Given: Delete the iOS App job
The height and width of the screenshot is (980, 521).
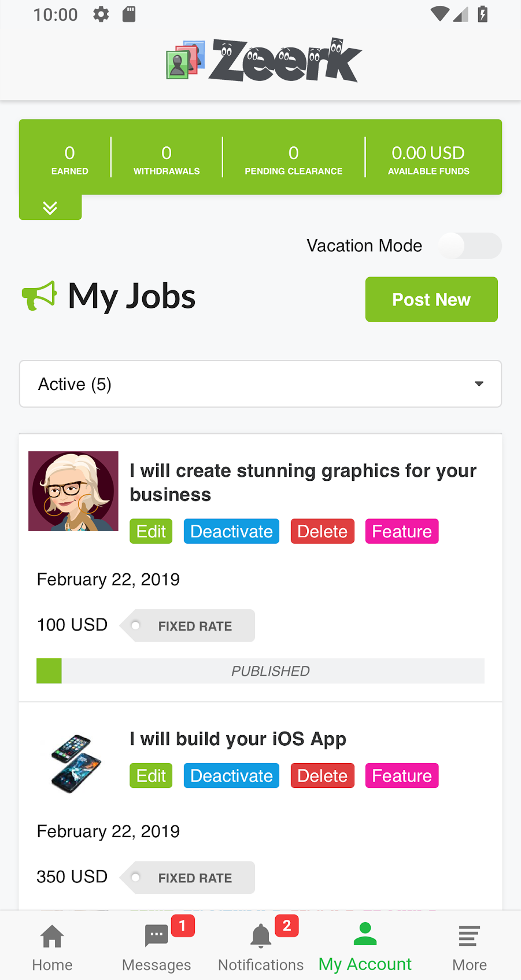Looking at the screenshot, I should coord(322,776).
